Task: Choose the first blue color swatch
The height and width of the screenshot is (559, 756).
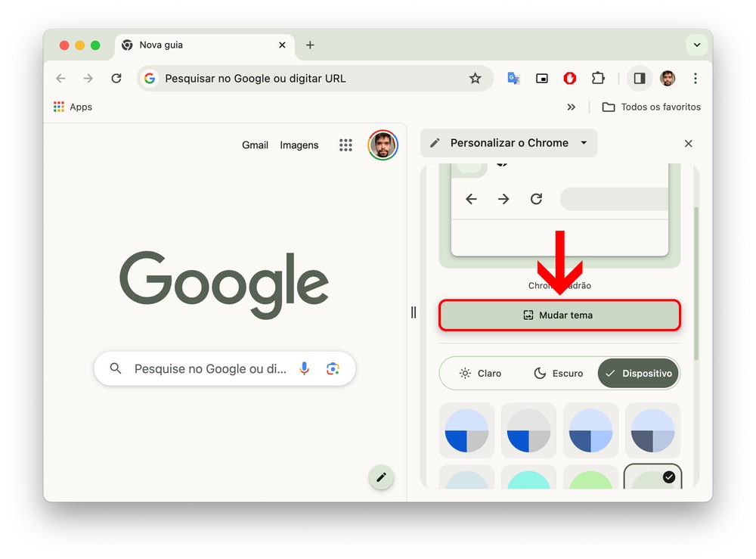Action: pos(466,430)
